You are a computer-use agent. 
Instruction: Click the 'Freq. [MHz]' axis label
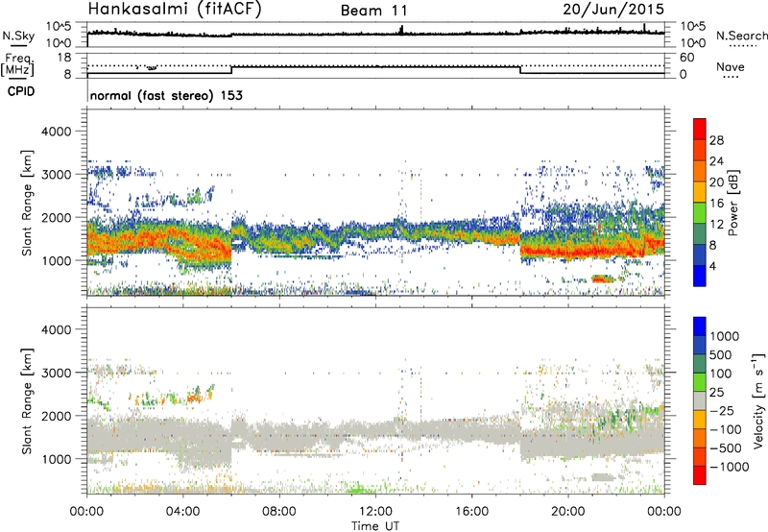(x=17, y=65)
